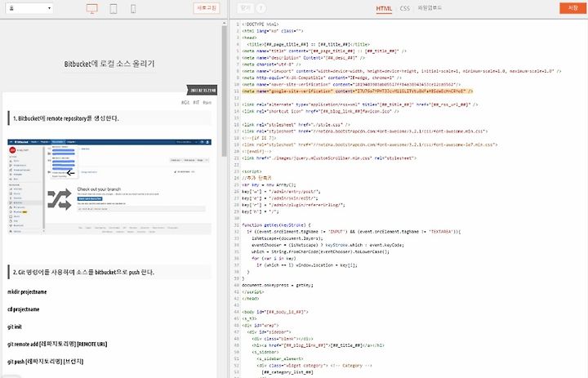This screenshot has height=378, width=588.
Task: Open the question mark help icon
Action: point(261,8)
